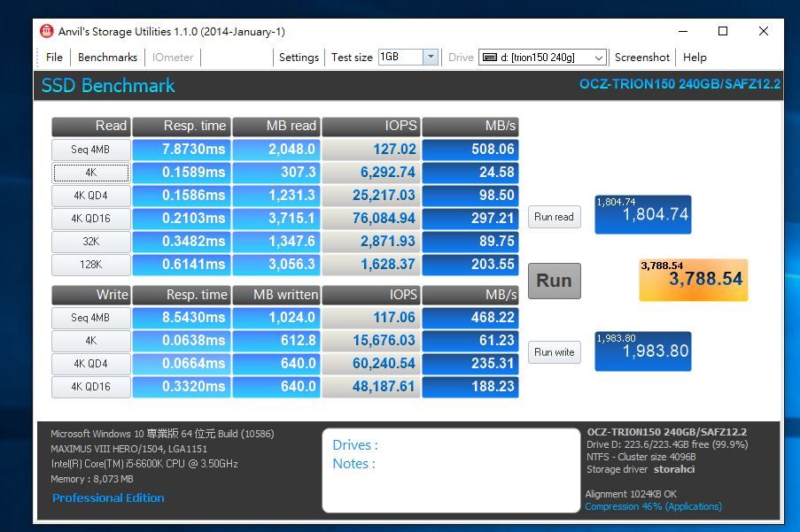Select the write Seq 4MB test button
Image resolution: width=800 pixels, height=532 pixels.
91,318
